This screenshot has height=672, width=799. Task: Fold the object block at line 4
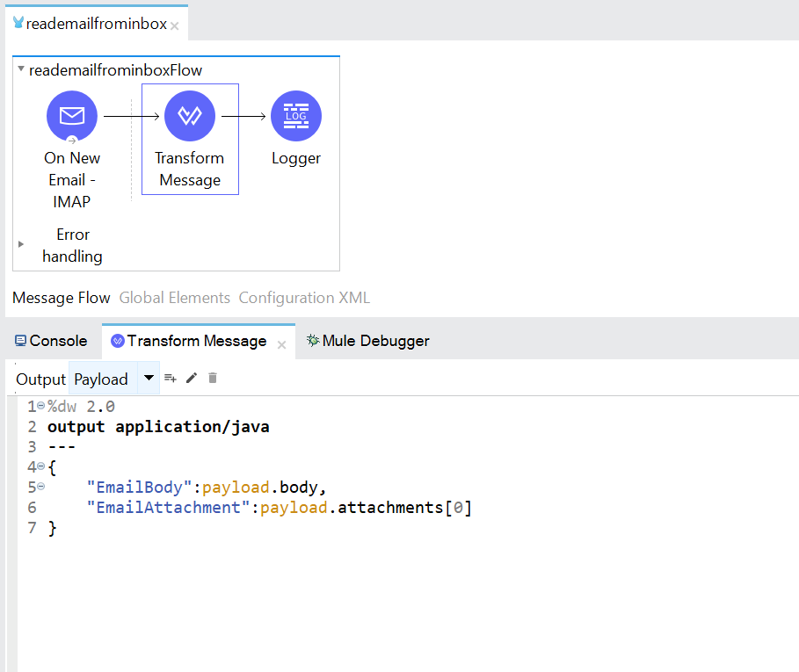point(40,466)
